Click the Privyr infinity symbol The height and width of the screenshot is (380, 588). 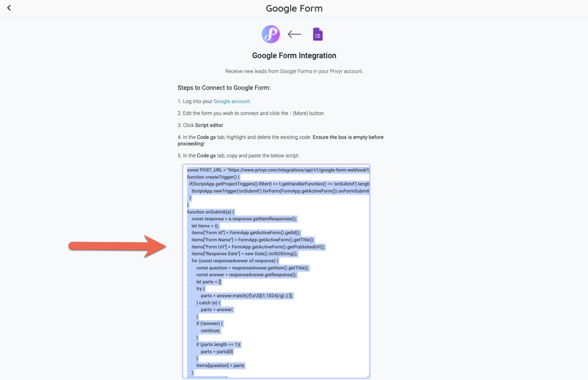271,34
